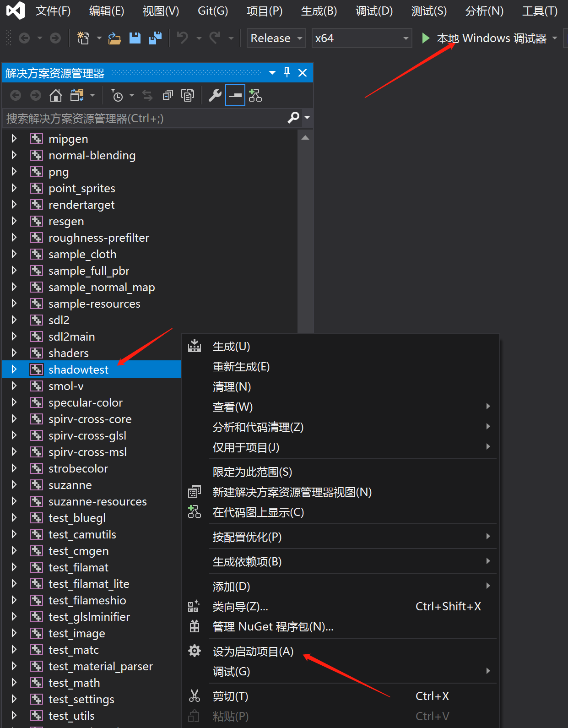Click Solution Explorer home icon
Image resolution: width=568 pixels, height=728 pixels.
(x=56, y=95)
